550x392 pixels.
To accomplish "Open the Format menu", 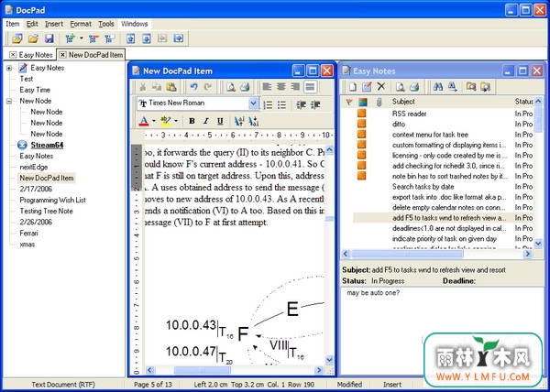I will (x=81, y=24).
